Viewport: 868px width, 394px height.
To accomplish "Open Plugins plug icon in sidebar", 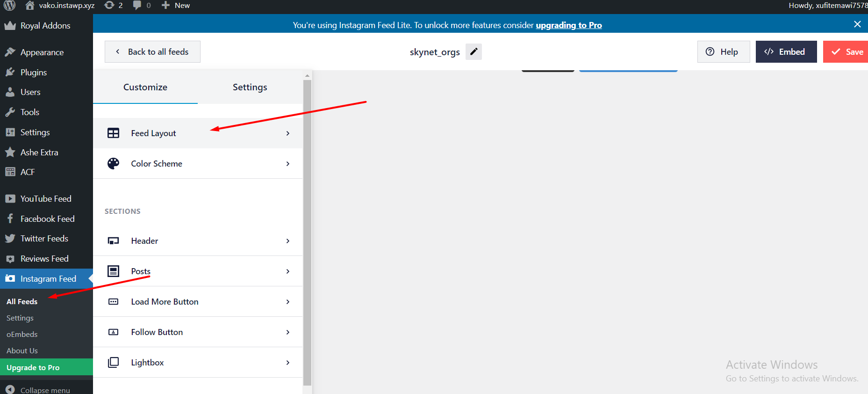I will [10, 72].
